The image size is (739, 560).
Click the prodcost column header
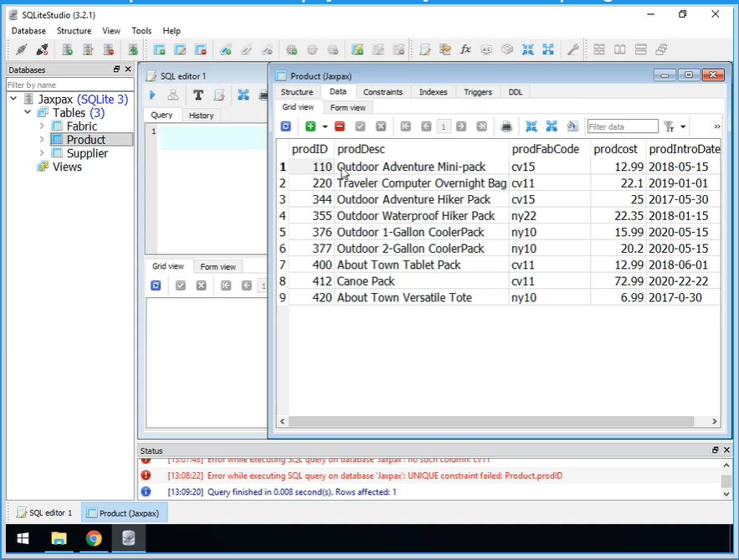point(615,149)
